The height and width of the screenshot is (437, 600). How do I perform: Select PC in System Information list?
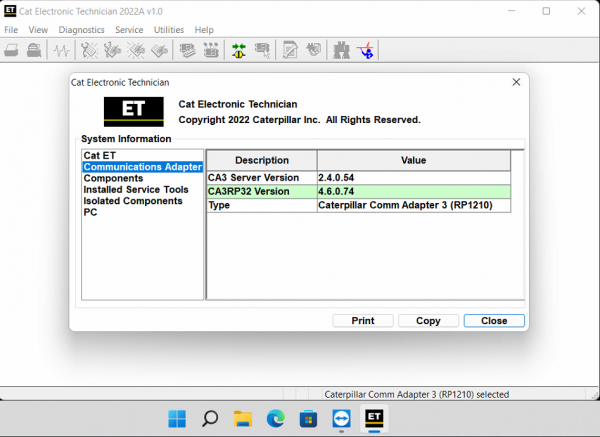(x=90, y=212)
